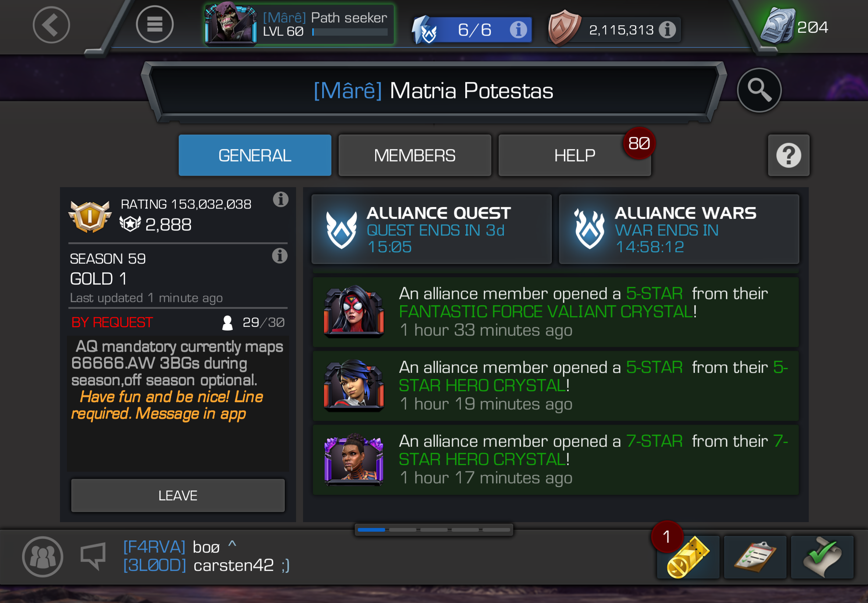Open the friends group icon
Viewport: 868px width, 603px height.
42,557
